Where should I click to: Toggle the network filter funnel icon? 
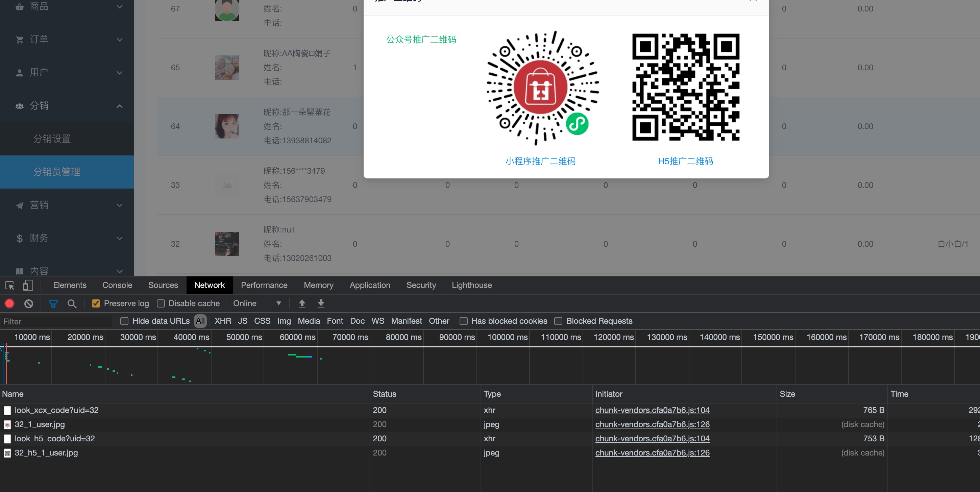(x=53, y=303)
